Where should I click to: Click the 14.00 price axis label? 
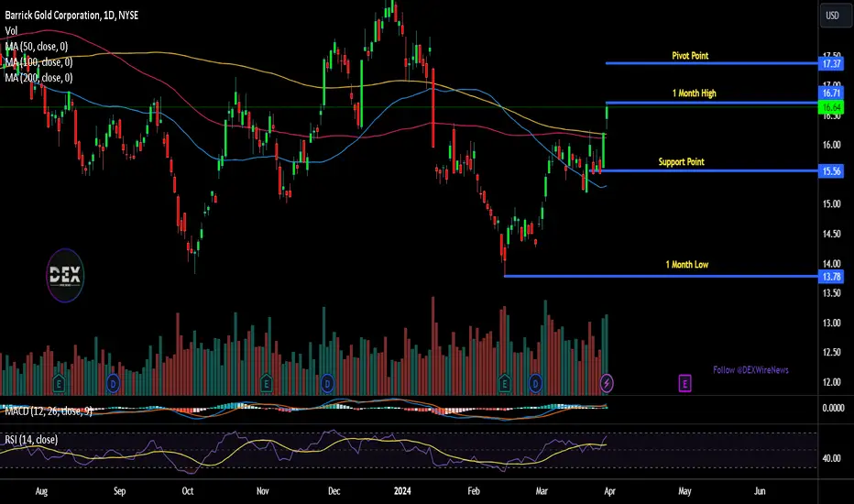click(832, 264)
